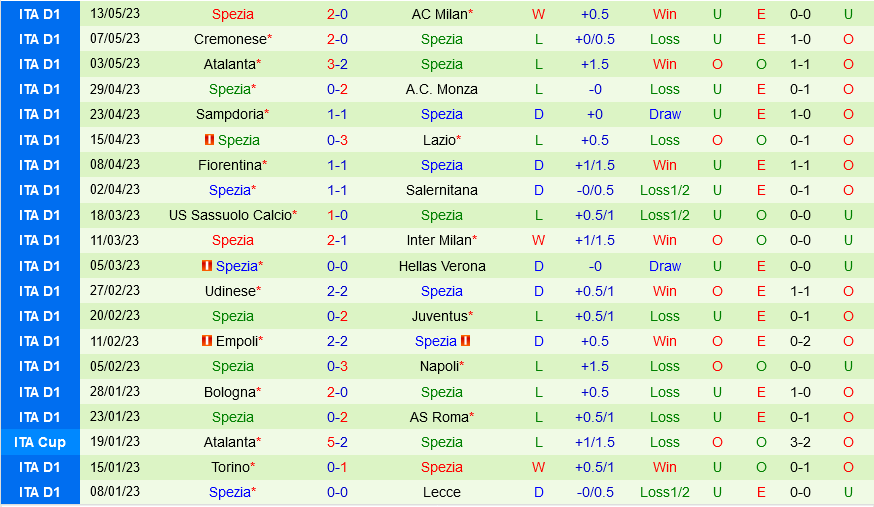Image resolution: width=874 pixels, height=507 pixels.
Task: Open the AC Milan team link
Action: 439,14
